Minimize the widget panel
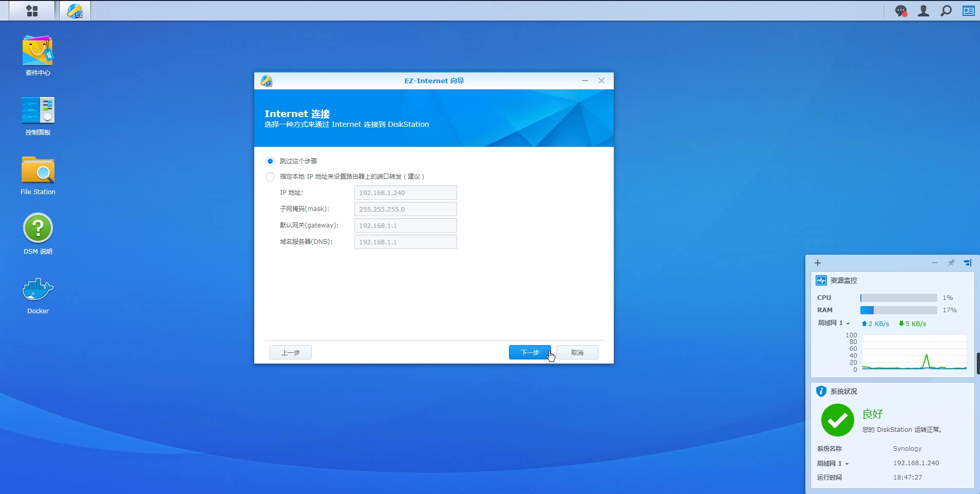The image size is (980, 494). click(935, 263)
